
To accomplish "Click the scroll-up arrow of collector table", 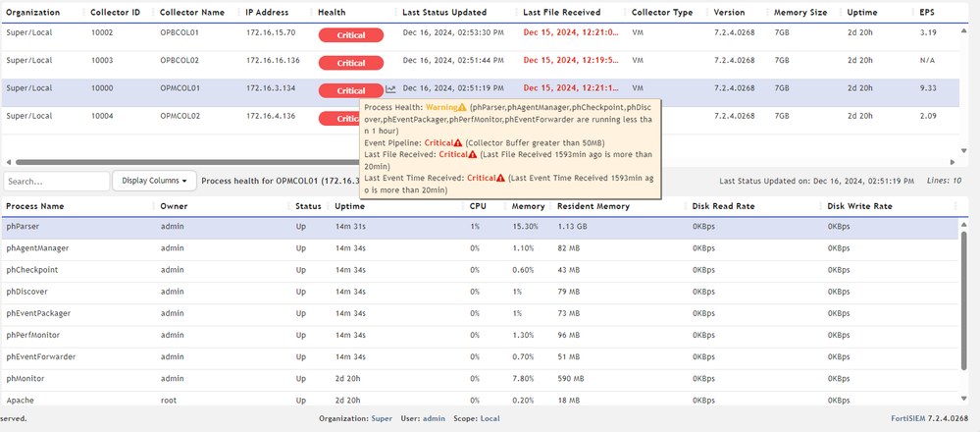I will tap(963, 29).
